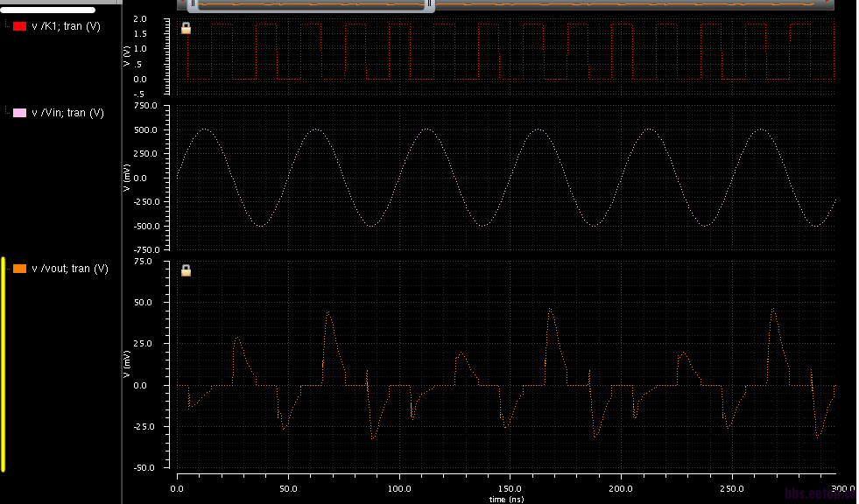The width and height of the screenshot is (859, 504).
Task: Click the zoom overview bar between its two handles
Action: 311,4
